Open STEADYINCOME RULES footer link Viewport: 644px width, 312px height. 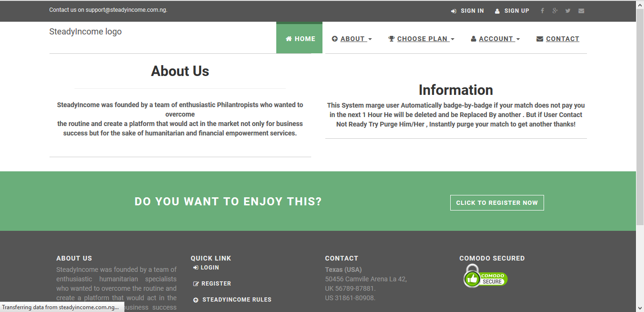[x=232, y=300]
